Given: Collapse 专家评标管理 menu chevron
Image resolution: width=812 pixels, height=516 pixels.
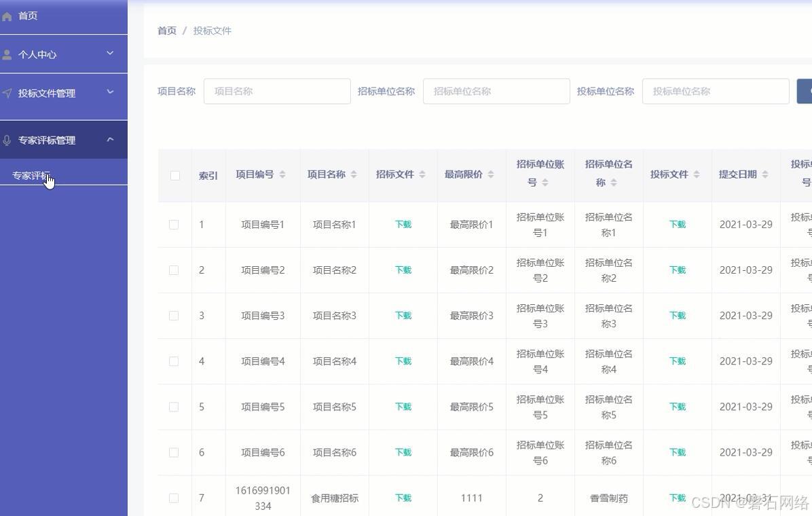Looking at the screenshot, I should 110,139.
